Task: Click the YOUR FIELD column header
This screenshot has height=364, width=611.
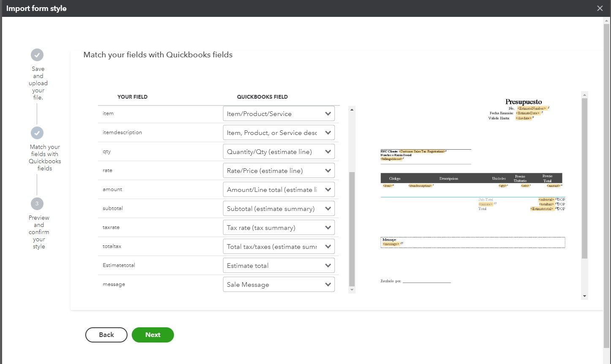Action: click(133, 97)
